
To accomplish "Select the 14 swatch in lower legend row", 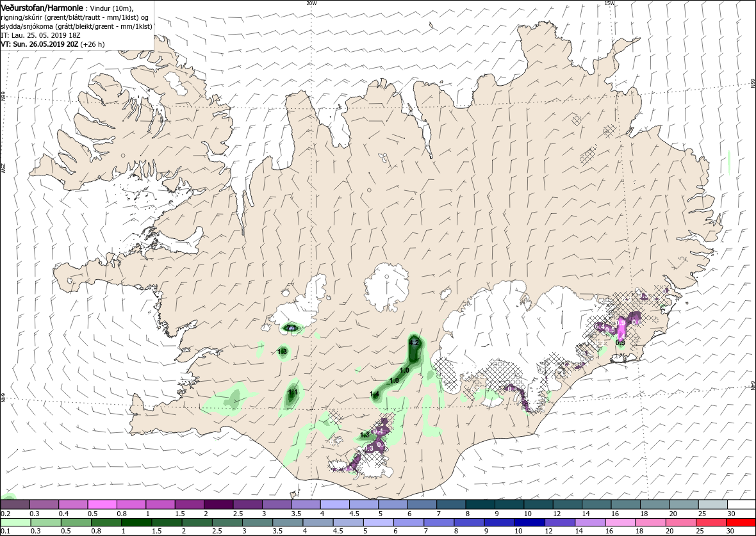I will [x=589, y=523].
